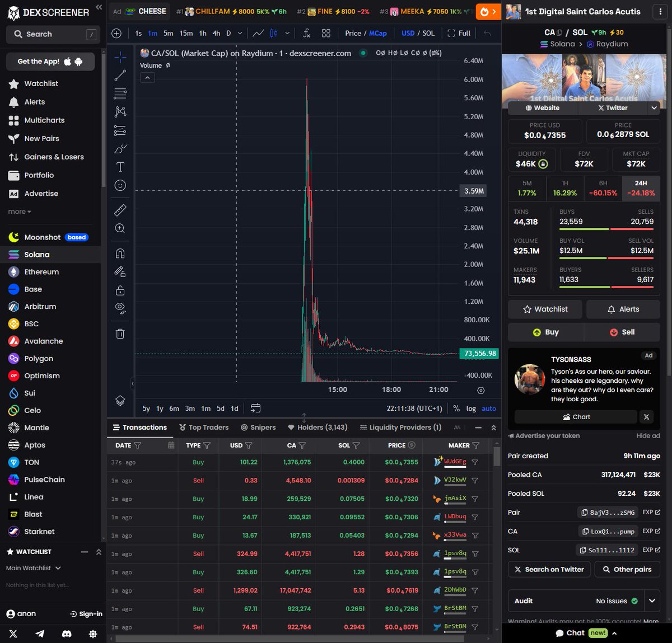Viewport: 672px width, 643px height.
Task: Select the 1m timeframe
Action: tap(152, 34)
